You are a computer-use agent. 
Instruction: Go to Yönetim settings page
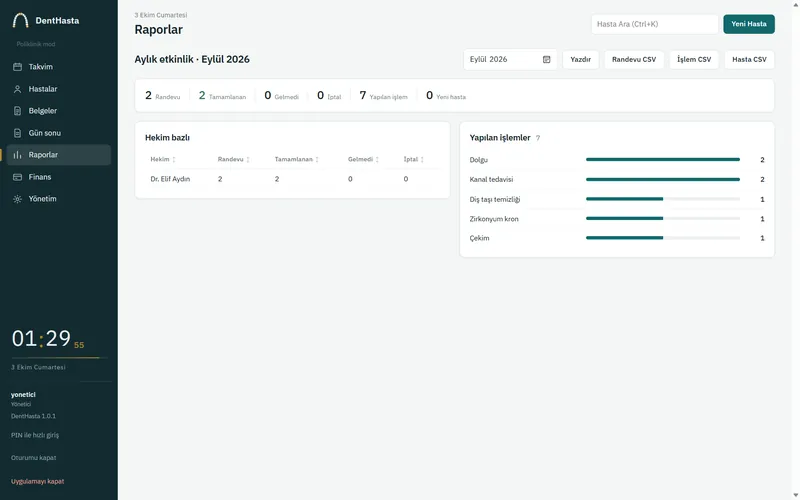[59, 199]
